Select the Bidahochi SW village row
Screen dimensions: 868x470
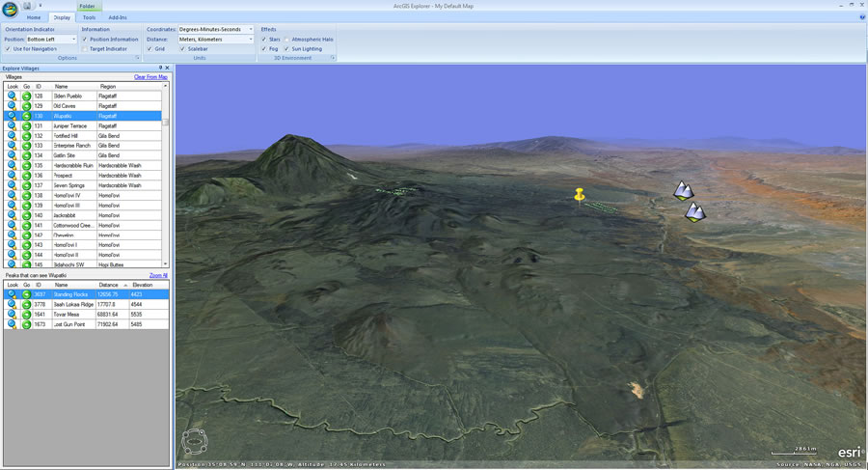point(83,265)
